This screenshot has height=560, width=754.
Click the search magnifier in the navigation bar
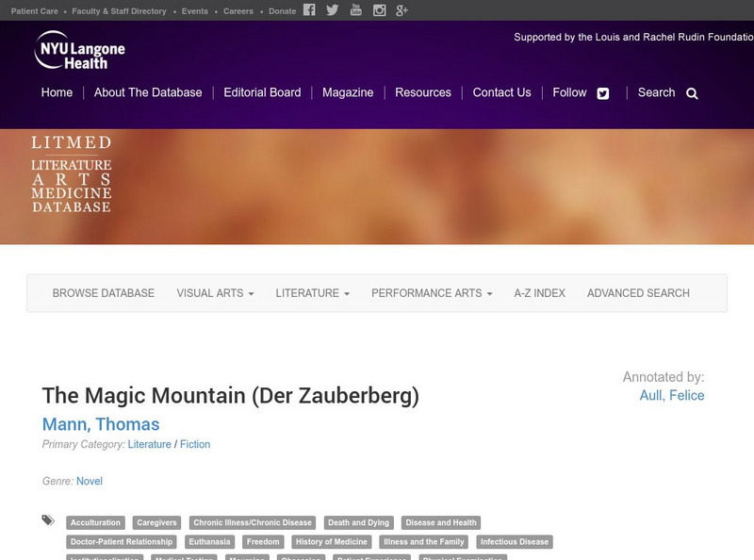(692, 93)
